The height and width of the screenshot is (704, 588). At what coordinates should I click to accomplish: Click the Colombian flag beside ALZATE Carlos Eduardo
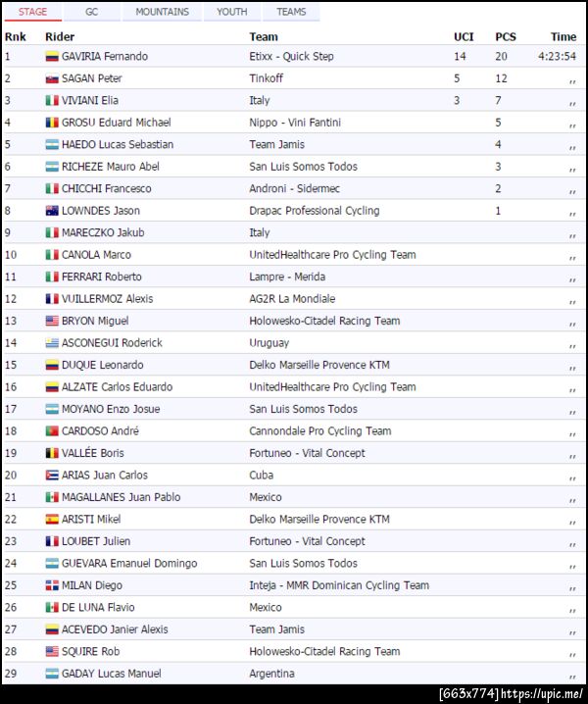[52, 387]
